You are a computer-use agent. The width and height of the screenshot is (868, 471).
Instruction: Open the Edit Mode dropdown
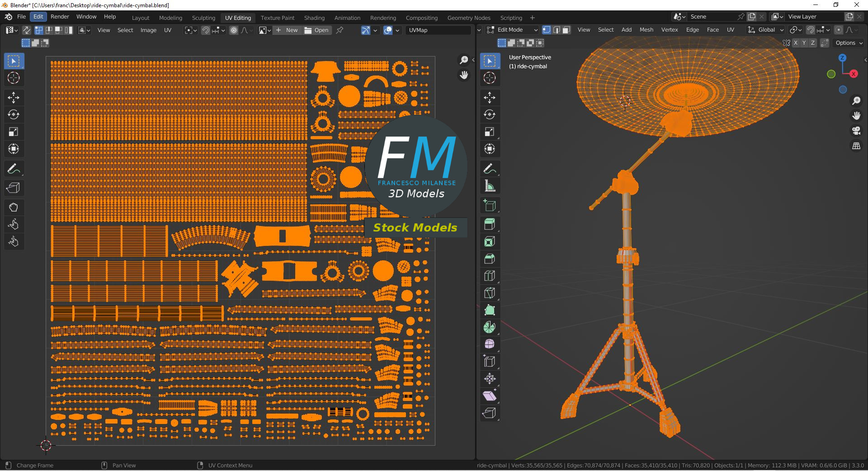click(512, 30)
